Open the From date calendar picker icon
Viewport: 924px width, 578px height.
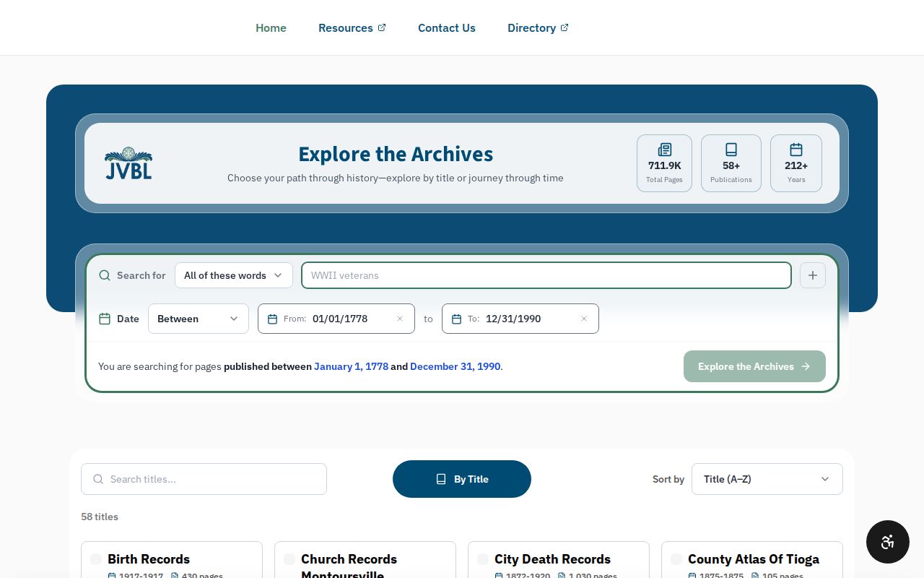tap(272, 319)
